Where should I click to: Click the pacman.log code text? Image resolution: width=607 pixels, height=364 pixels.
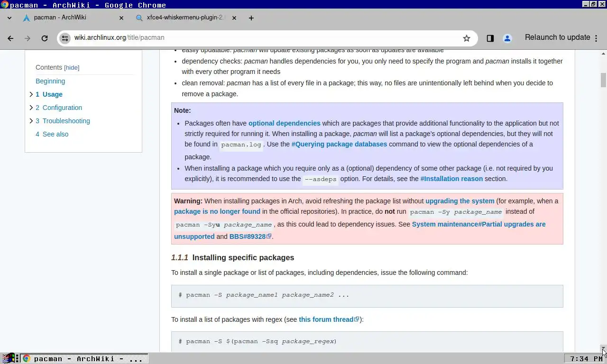(241, 145)
